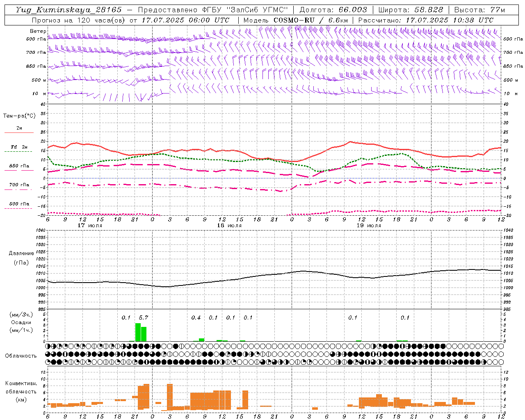Click the 850 гПа temperature legend entry
This screenshot has height=420, width=525.
tap(19, 166)
